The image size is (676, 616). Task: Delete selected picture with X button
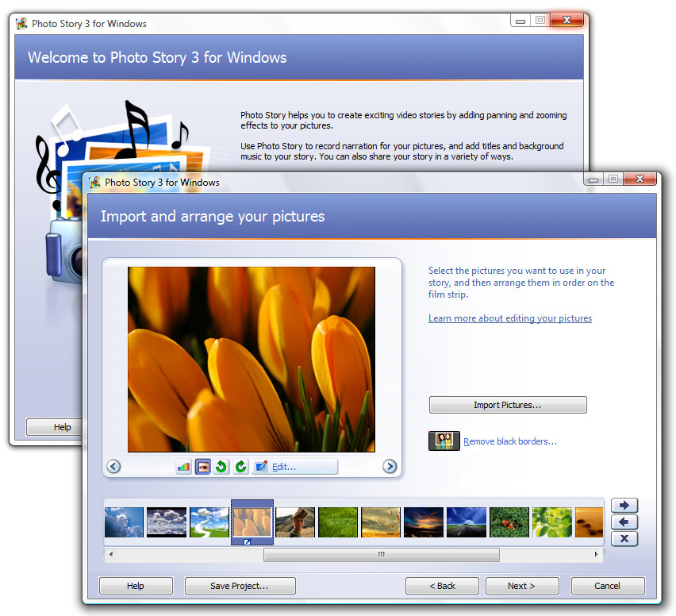coord(624,538)
